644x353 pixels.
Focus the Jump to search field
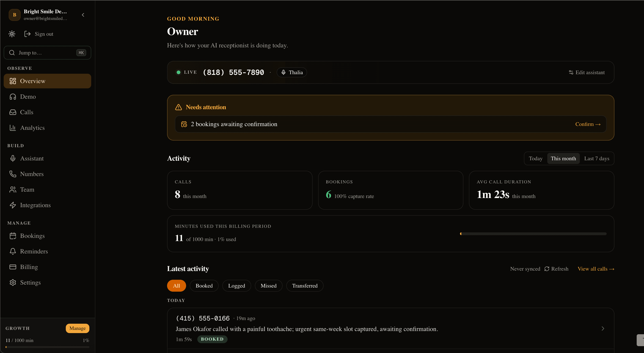tap(47, 53)
